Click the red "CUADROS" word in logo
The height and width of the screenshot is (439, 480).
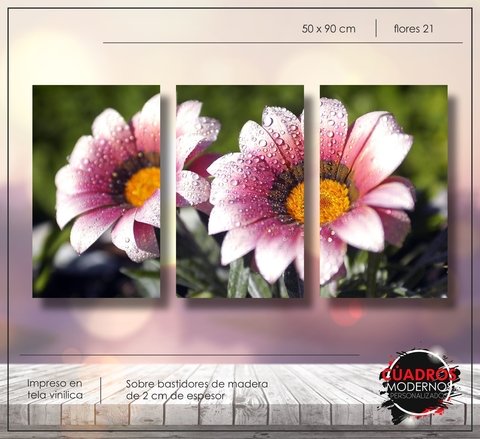[419, 375]
